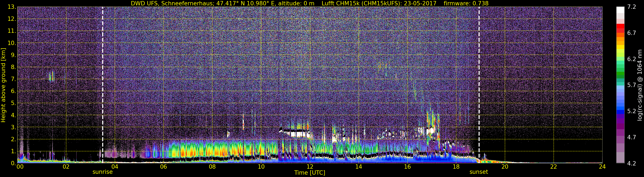This screenshot has width=644, height=177.
Task: Click the height axis tick "7."
Action: tap(13, 79)
